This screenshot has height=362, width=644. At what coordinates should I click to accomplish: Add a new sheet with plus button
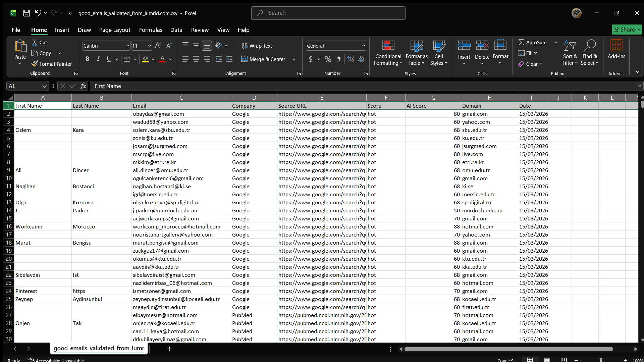[x=169, y=349]
